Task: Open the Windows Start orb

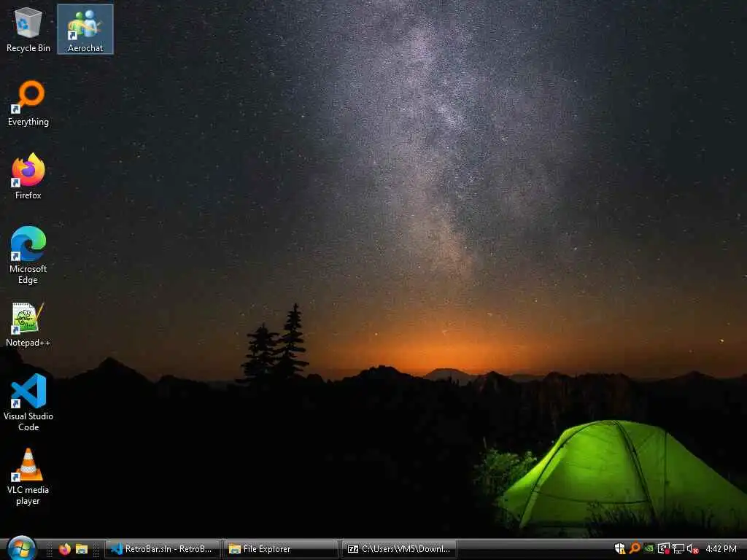Action: click(x=20, y=548)
